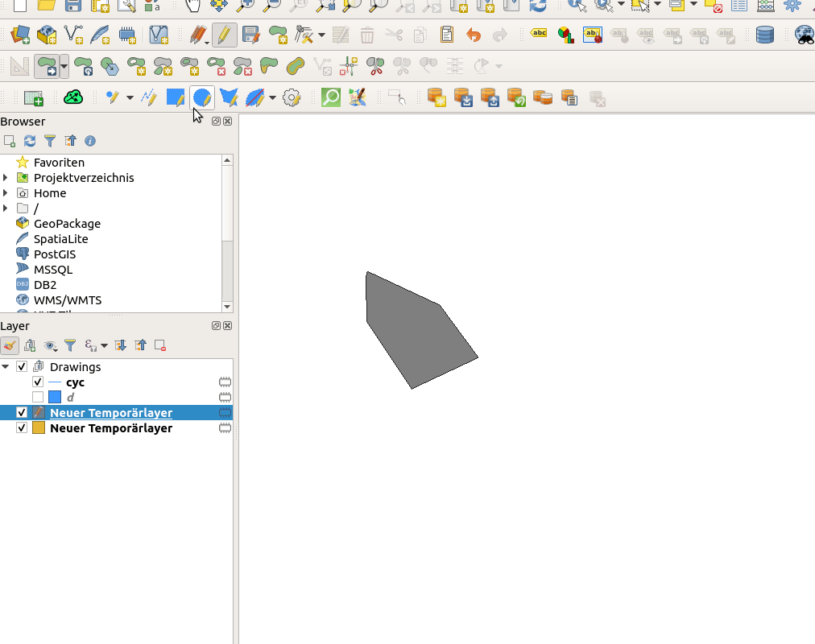815x644 pixels.
Task: Toggle the Drawings group checkbox
Action: pos(22,367)
